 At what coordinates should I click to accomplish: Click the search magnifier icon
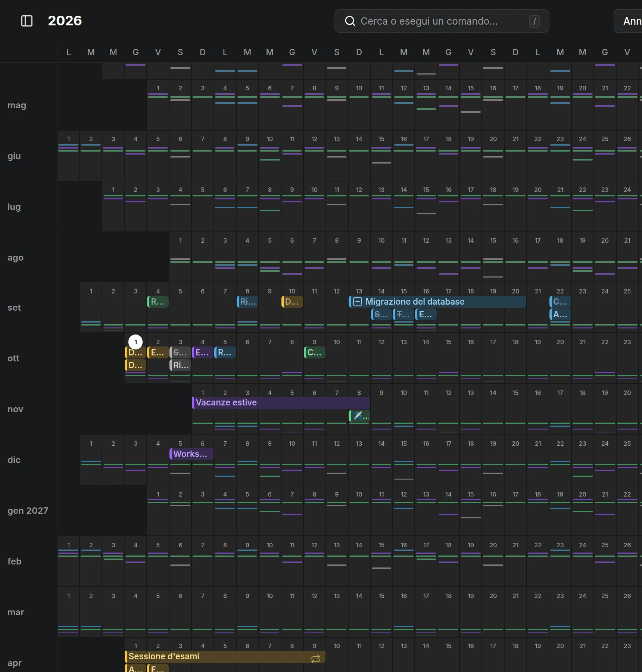point(350,21)
